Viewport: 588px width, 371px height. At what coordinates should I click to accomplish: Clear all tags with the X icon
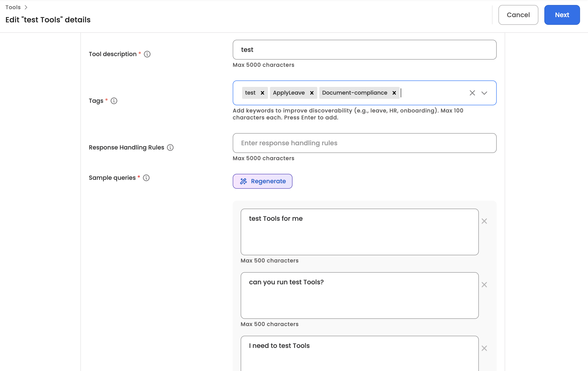tap(472, 93)
